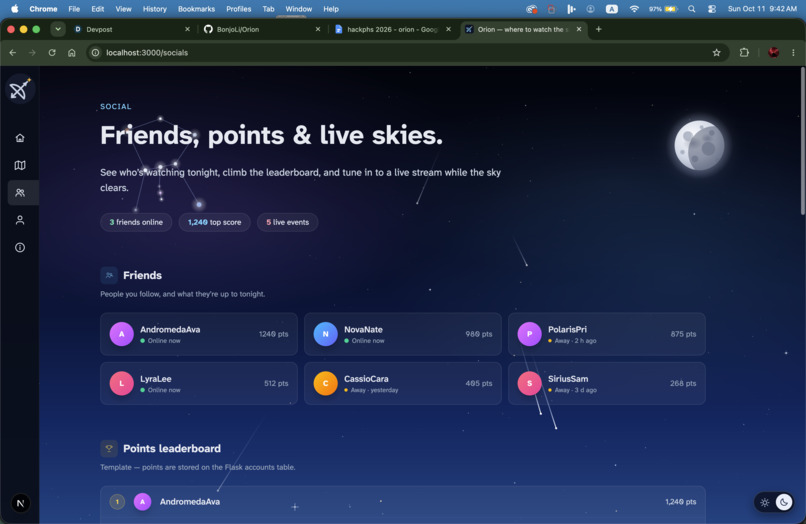Open PolarisPri friend card
Viewport: 806px width, 524px height.
(x=607, y=334)
